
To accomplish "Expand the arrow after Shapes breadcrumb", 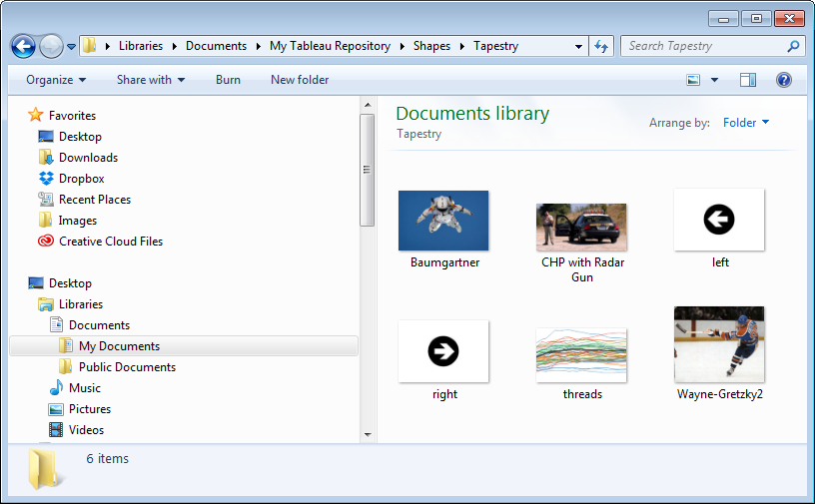I will click(x=461, y=46).
